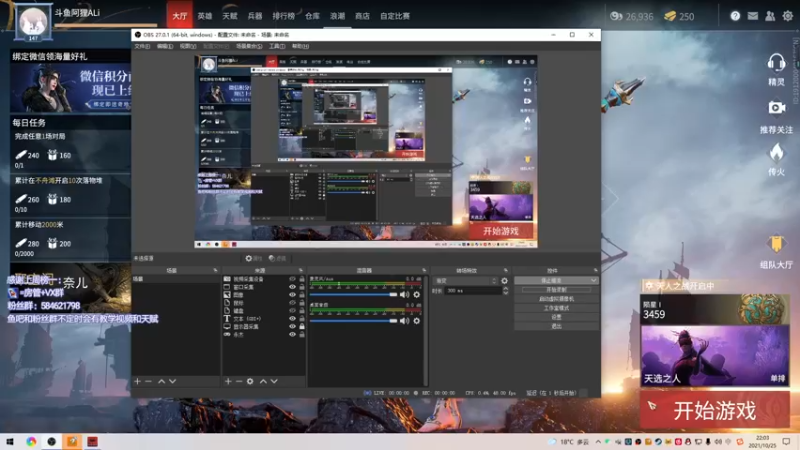Pop out the Controls dock
Screen dimensions: 800x450
(x=595, y=270)
